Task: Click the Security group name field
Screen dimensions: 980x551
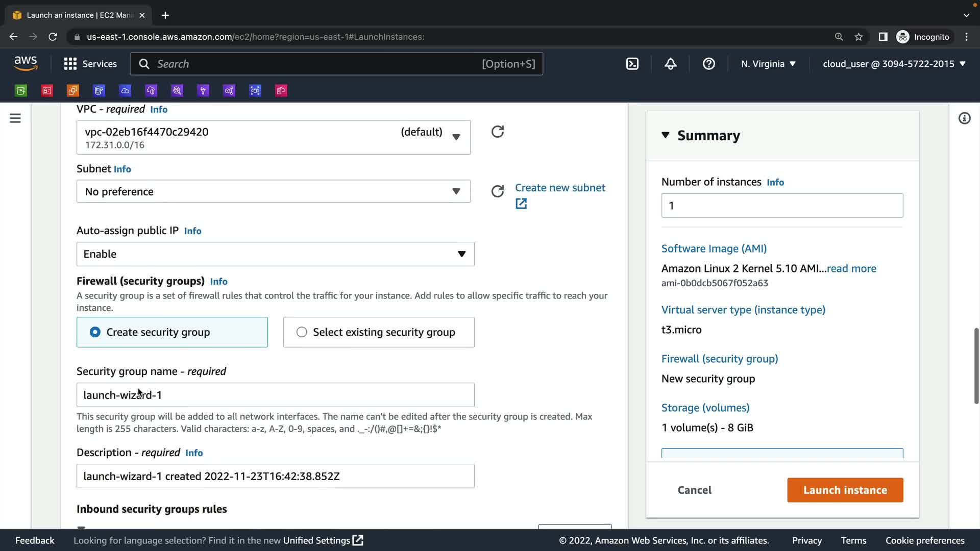Action: pos(275,395)
